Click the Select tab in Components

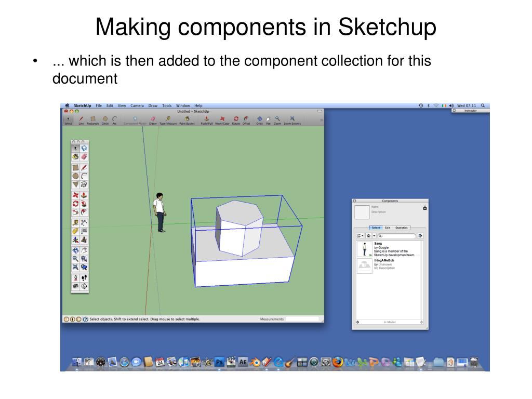[x=376, y=228]
